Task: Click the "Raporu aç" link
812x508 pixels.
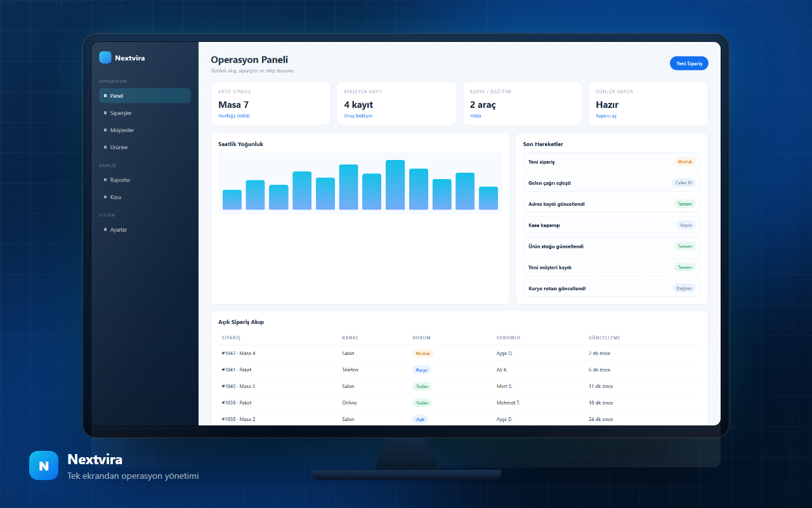Action: [x=606, y=116]
